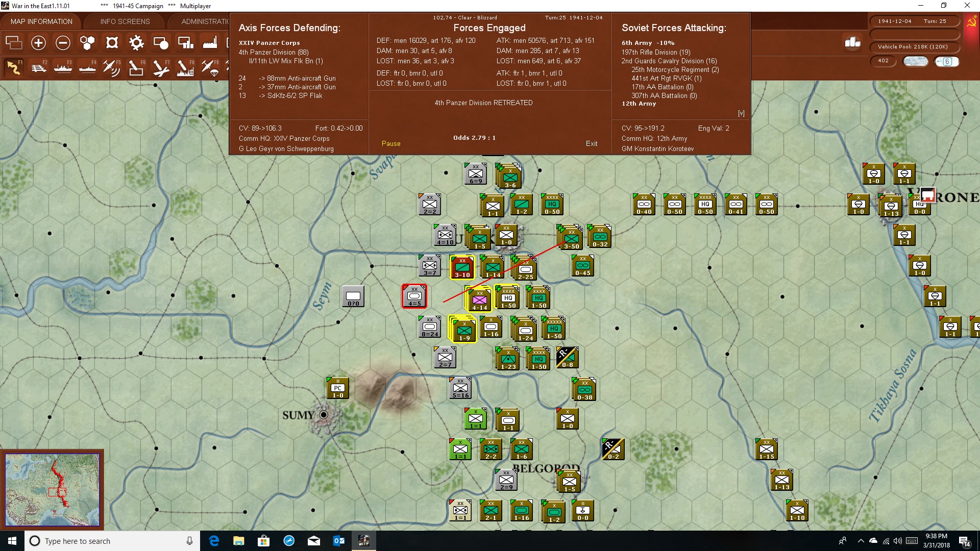Viewport: 980px width, 551px height.
Task: Click the air weather indicator showing 6
Action: (947, 61)
